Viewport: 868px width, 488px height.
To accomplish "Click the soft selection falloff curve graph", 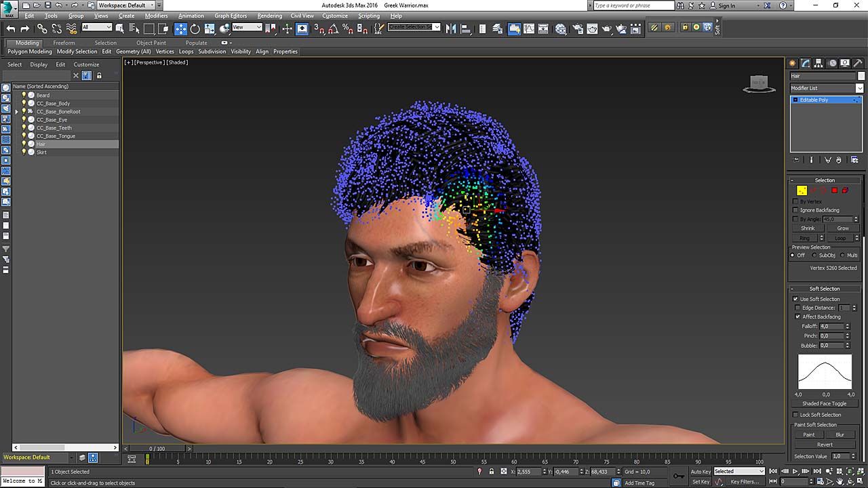I will click(x=825, y=371).
